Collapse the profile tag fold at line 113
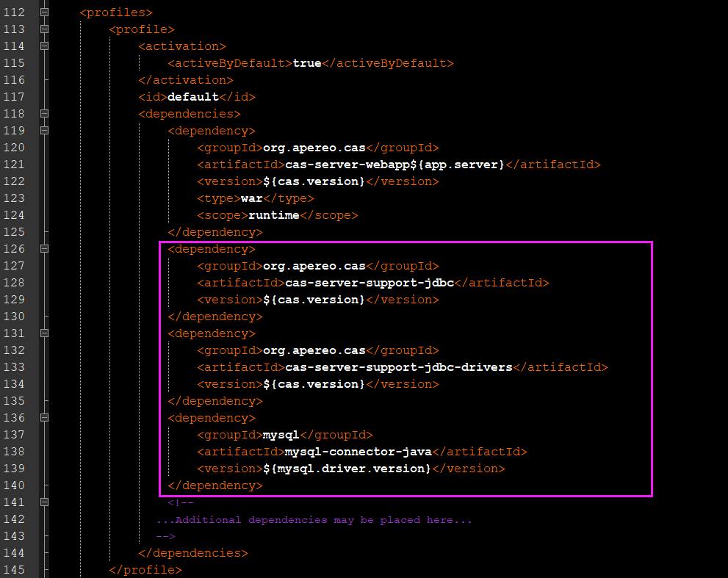The width and height of the screenshot is (728, 578). [x=45, y=29]
